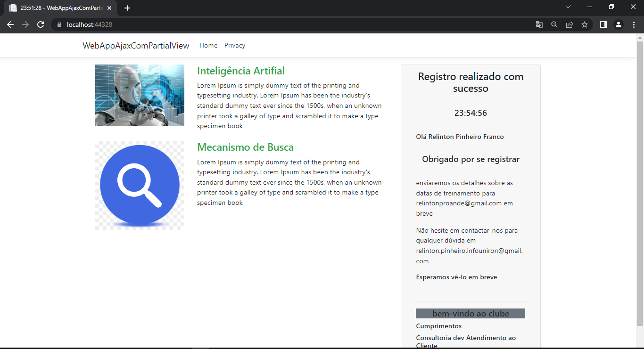Image resolution: width=644 pixels, height=349 pixels.
Task: Open the Privacy link
Action: point(235,45)
